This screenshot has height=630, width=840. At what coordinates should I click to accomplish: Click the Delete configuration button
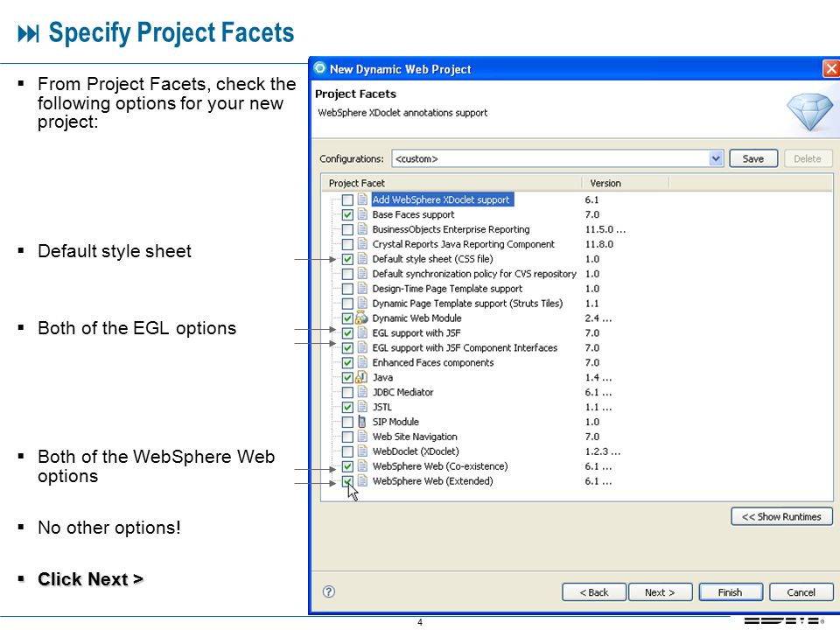(x=808, y=158)
